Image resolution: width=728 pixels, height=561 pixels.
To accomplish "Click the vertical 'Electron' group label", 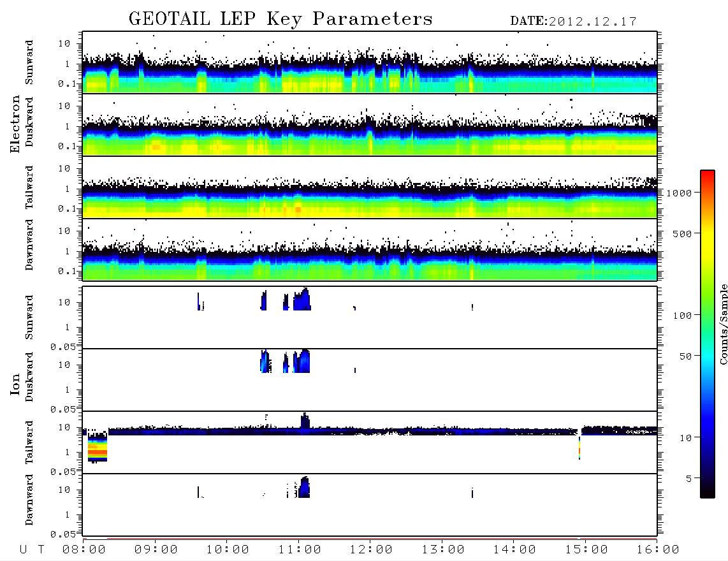I will [x=15, y=124].
